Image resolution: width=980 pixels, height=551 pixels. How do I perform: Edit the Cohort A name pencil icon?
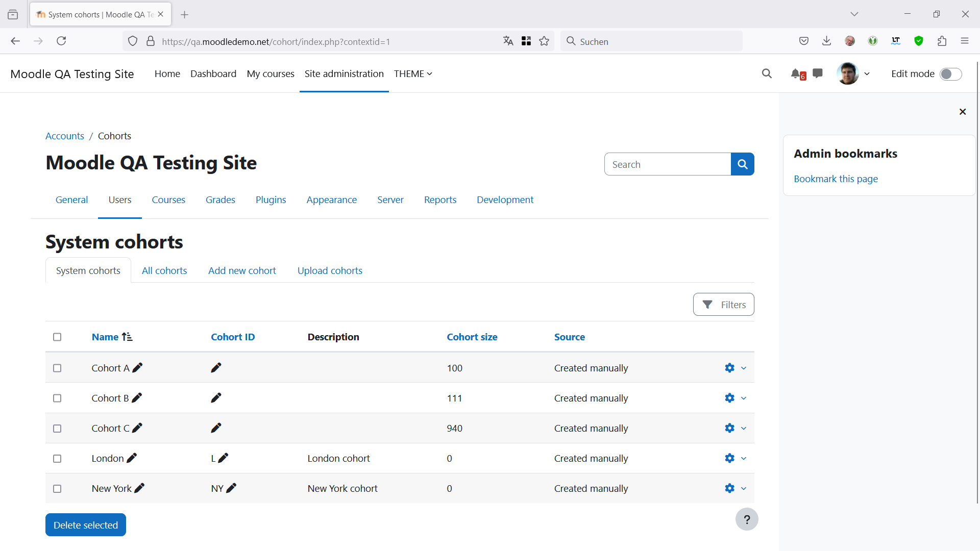coord(137,368)
